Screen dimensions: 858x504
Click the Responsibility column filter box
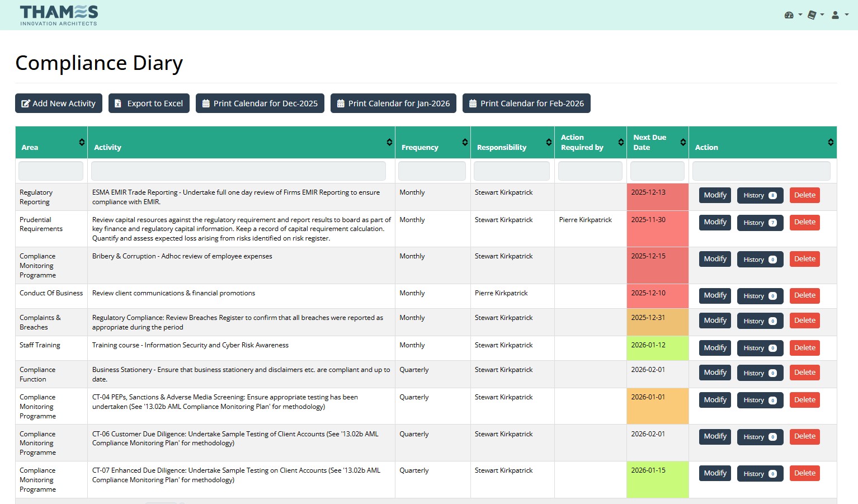point(511,171)
